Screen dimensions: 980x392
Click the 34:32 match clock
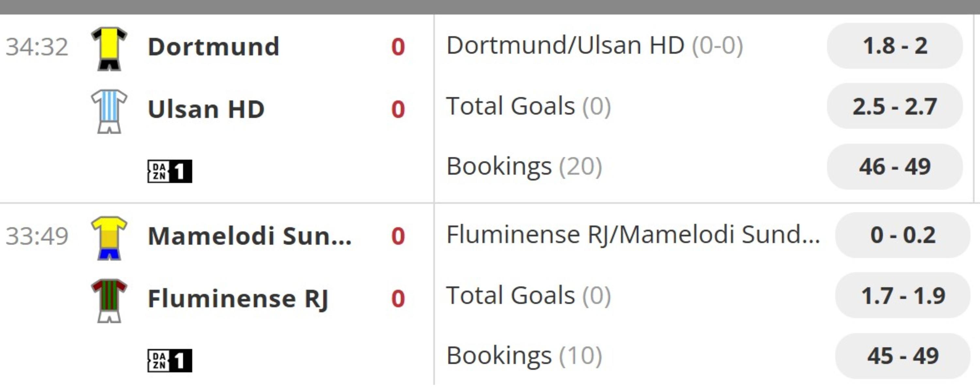point(37,47)
